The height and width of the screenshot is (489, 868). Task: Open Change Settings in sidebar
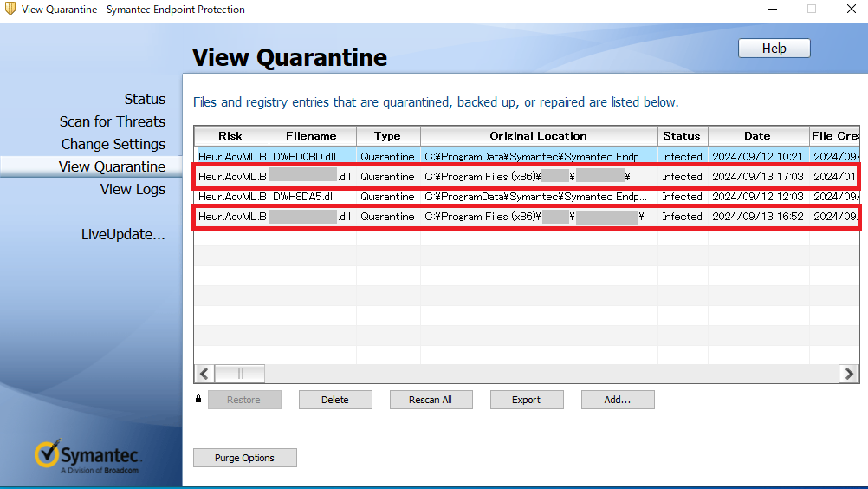coord(113,145)
